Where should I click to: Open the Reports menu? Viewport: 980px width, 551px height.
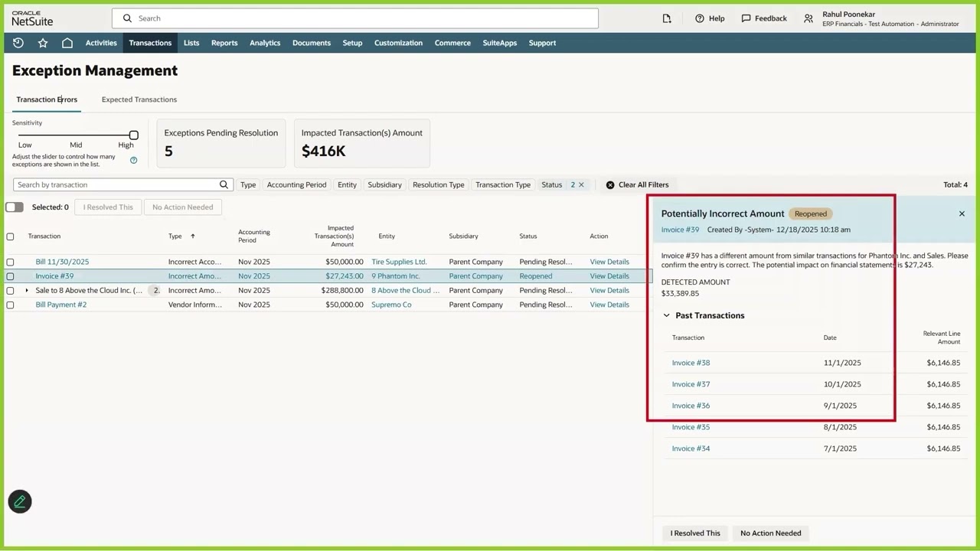pyautogui.click(x=224, y=43)
